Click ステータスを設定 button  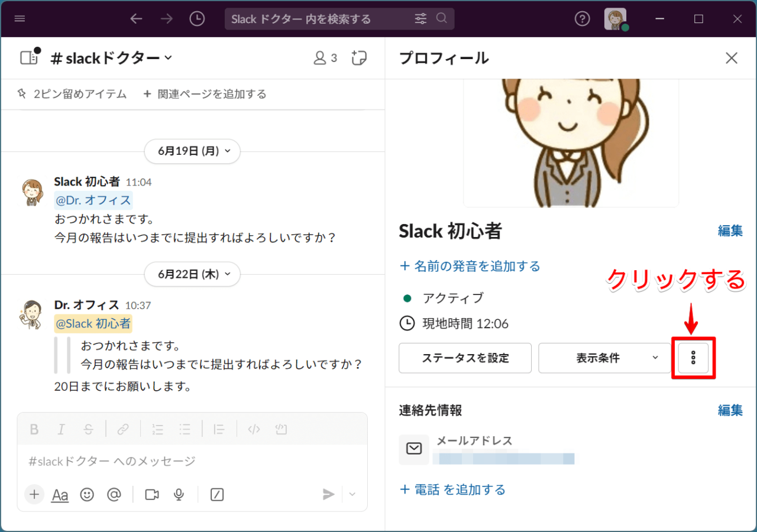[465, 358]
